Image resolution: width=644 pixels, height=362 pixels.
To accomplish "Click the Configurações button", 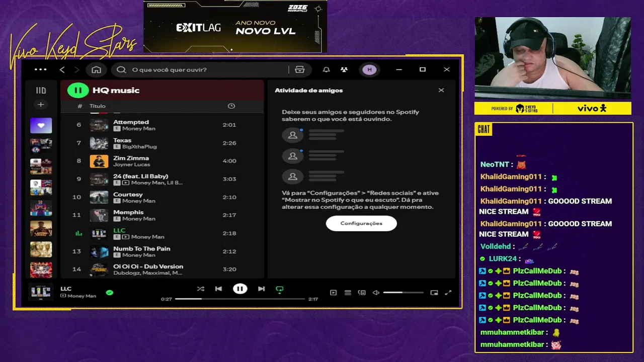I will point(361,223).
